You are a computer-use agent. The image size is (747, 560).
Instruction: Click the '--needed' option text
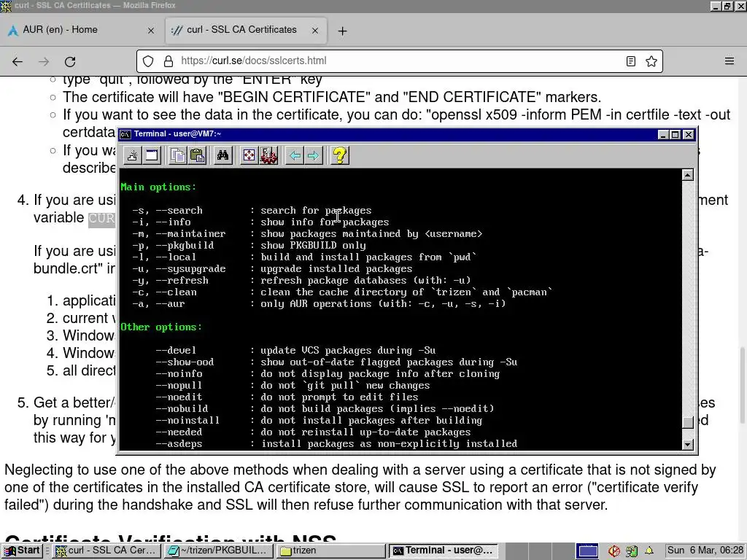(179, 432)
